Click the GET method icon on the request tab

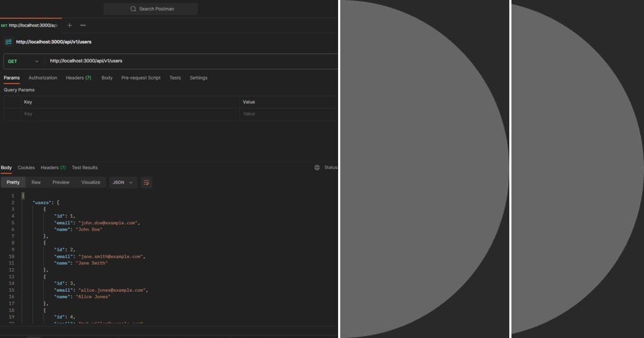[4, 25]
